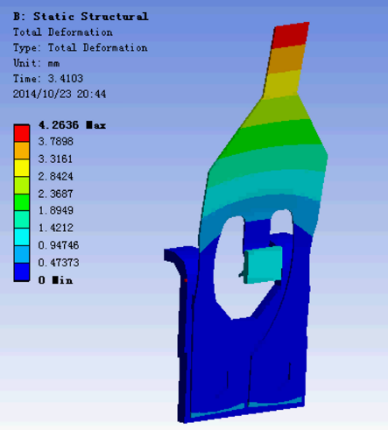Screen dimensions: 388x430
Task: Click the 'B: Static Structural' title text
Action: [x=81, y=16]
